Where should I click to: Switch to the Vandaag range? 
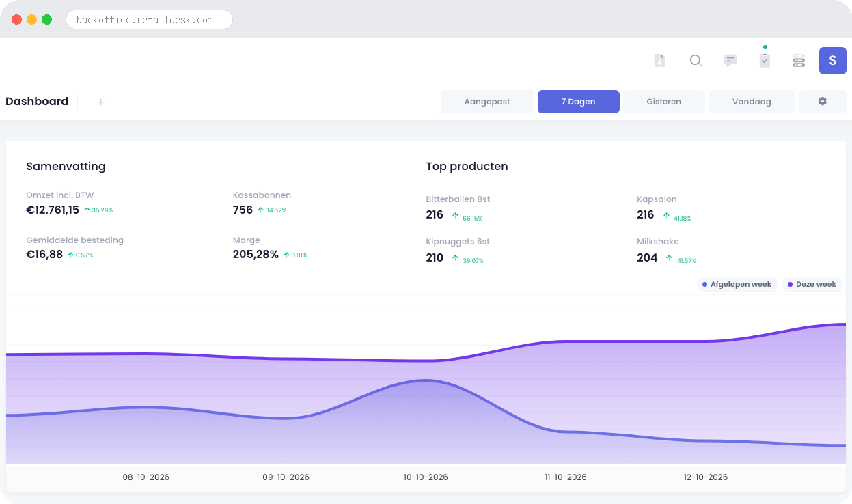click(752, 102)
